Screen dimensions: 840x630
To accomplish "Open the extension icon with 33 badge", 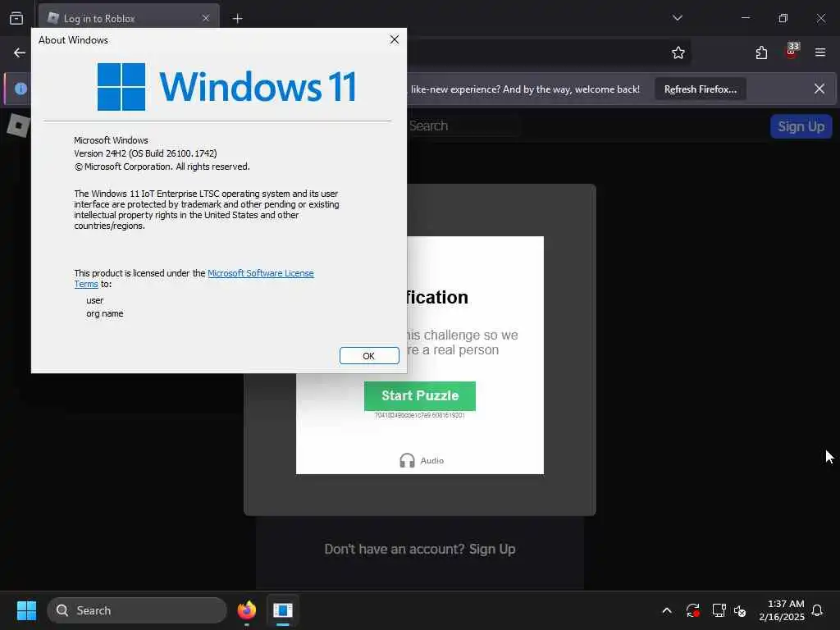I will [x=792, y=52].
